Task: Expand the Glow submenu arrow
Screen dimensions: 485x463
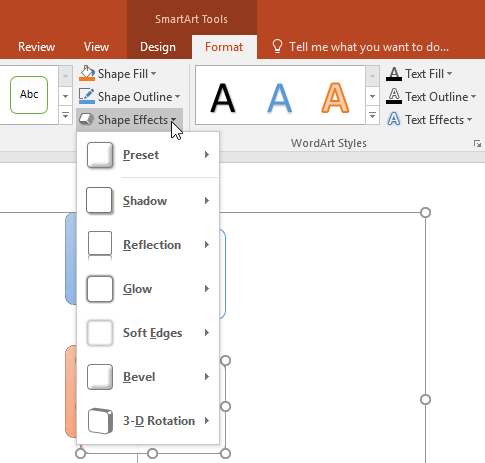Action: coord(207,289)
